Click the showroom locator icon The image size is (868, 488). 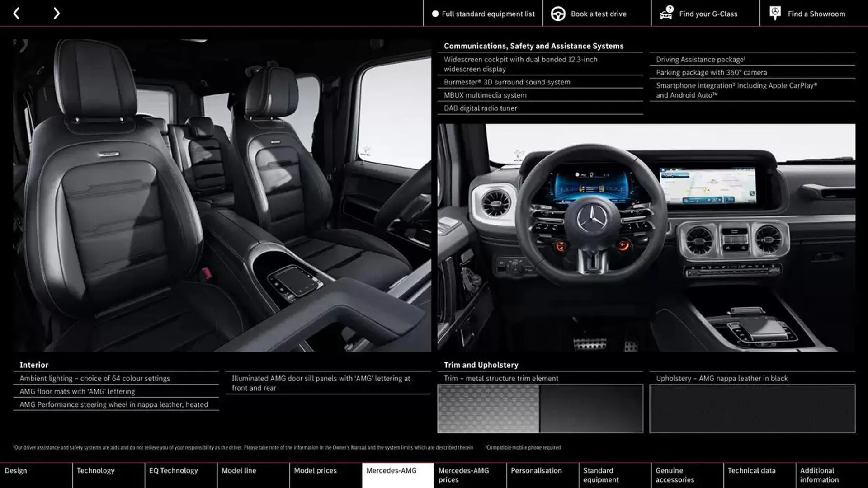point(775,13)
